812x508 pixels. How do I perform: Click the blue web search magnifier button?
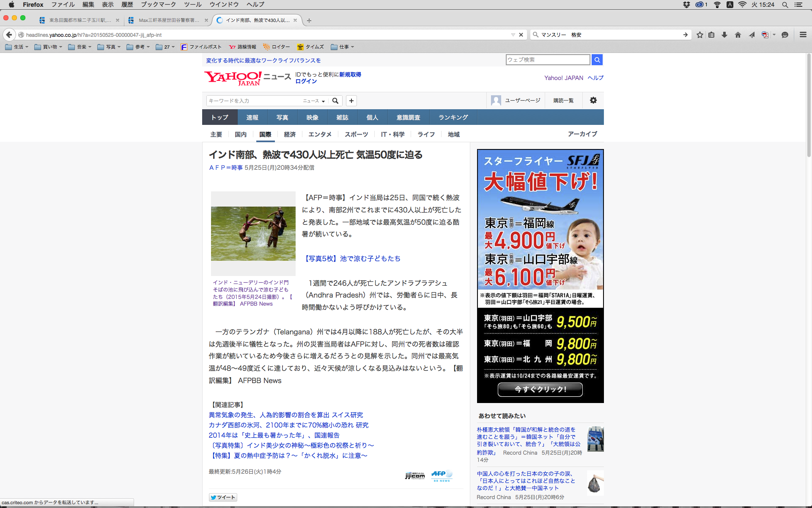(597, 60)
